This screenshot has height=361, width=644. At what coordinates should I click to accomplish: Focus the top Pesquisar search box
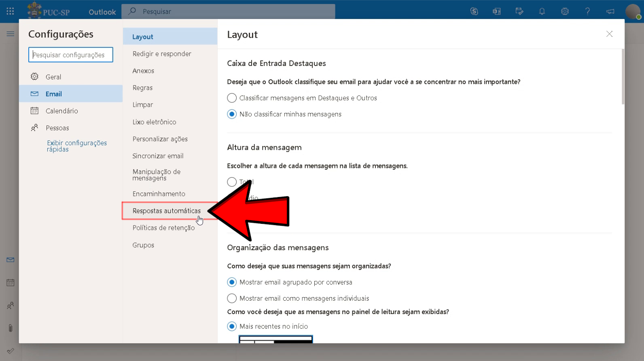point(228,11)
